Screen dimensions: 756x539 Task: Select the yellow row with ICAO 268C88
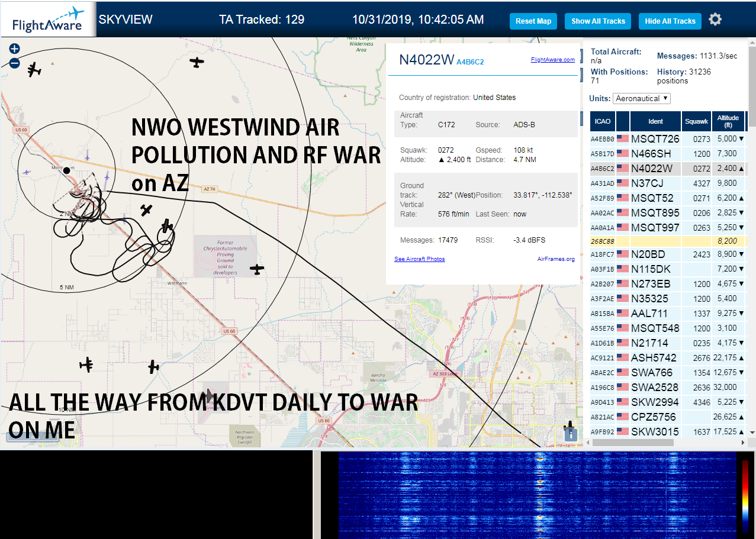(x=668, y=241)
